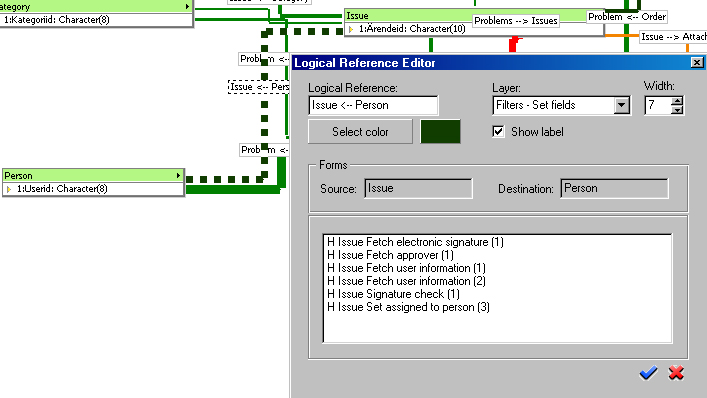Click the key icon beside Ärendeid field
Image resolution: width=707 pixels, height=398 pixels.
(x=351, y=29)
